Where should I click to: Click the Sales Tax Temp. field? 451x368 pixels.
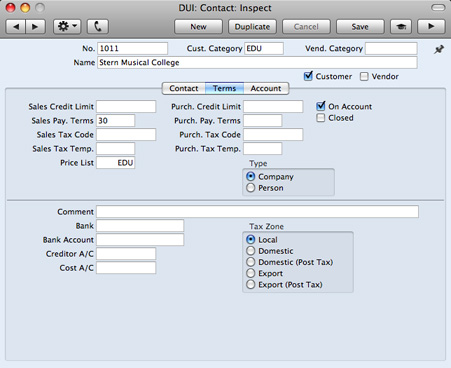[x=116, y=148]
